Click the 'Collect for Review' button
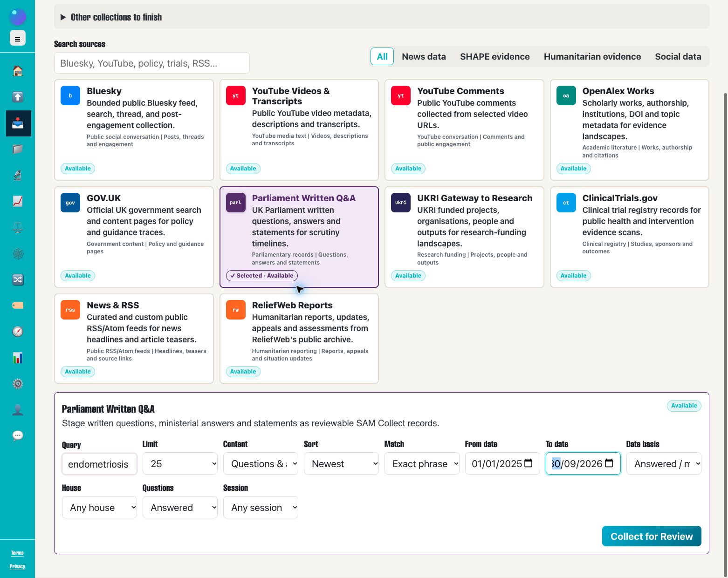 coord(652,536)
